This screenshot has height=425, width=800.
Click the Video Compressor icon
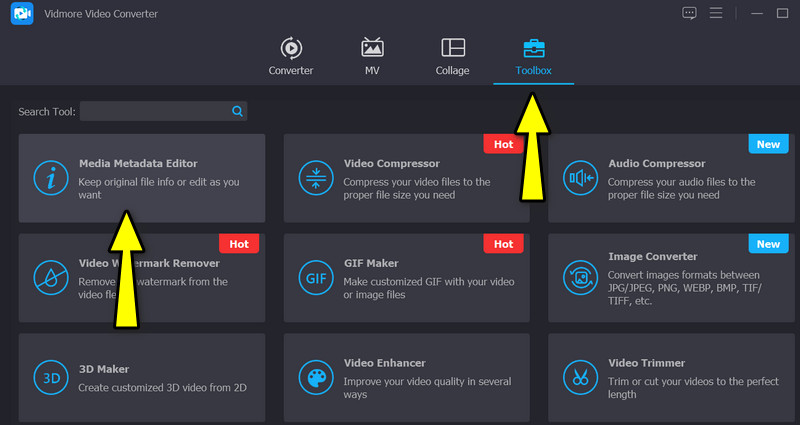315,178
